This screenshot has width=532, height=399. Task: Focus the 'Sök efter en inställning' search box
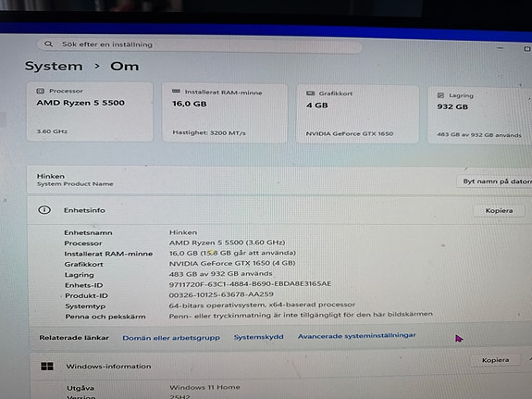[x=200, y=45]
